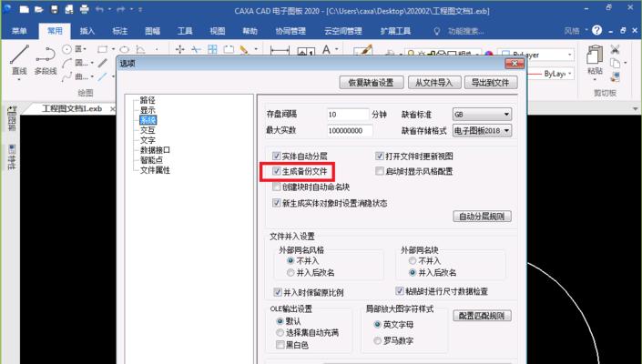The image size is (642, 364).
Task: Click the text (A) tool icon
Action: [326, 49]
